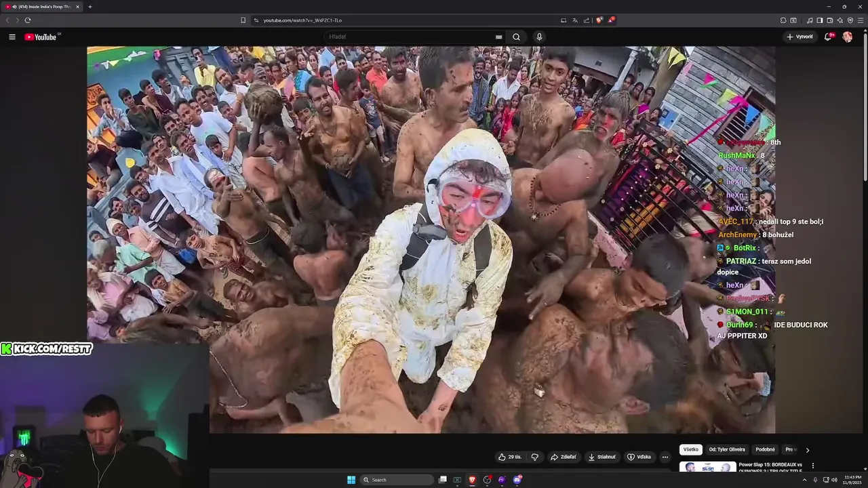Open Power Slap 15: BORDEAUX video title
868x488 pixels.
770,468
